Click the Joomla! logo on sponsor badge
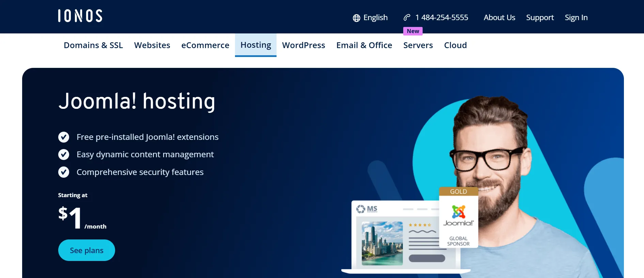The height and width of the screenshot is (278, 644). (x=458, y=216)
